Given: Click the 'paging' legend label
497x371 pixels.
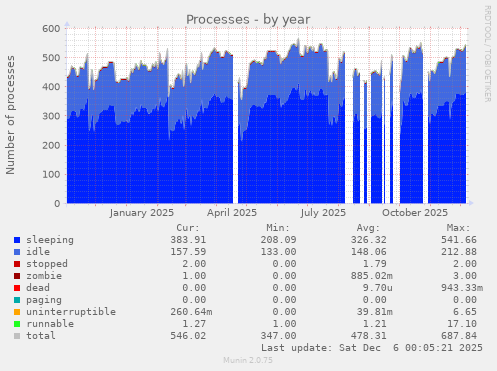Looking at the screenshot, I should [x=44, y=300].
